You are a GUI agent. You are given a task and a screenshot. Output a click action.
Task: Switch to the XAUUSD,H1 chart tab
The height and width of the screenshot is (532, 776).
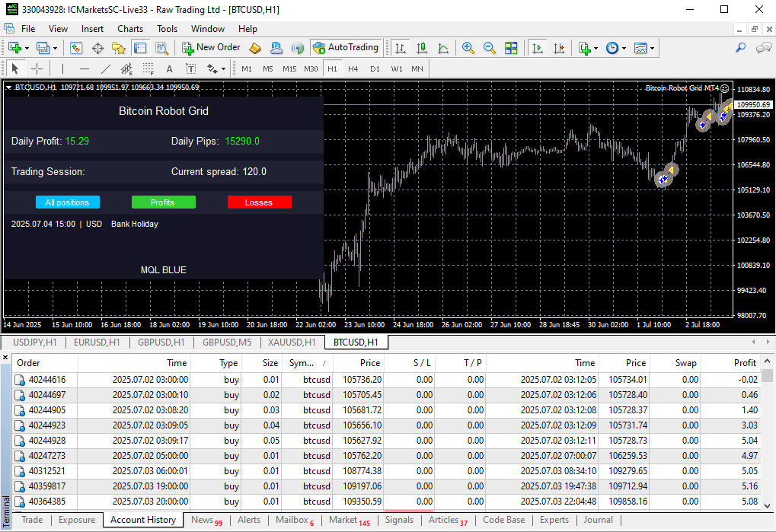[292, 342]
